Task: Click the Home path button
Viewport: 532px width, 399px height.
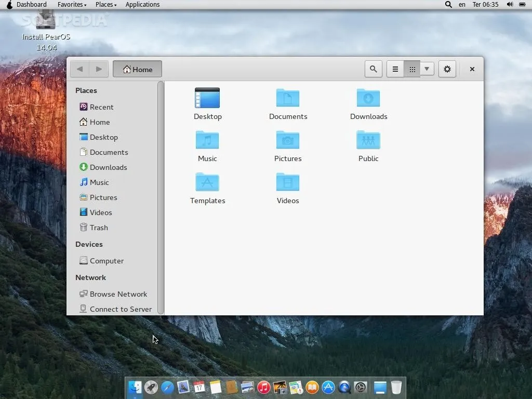Action: [138, 69]
